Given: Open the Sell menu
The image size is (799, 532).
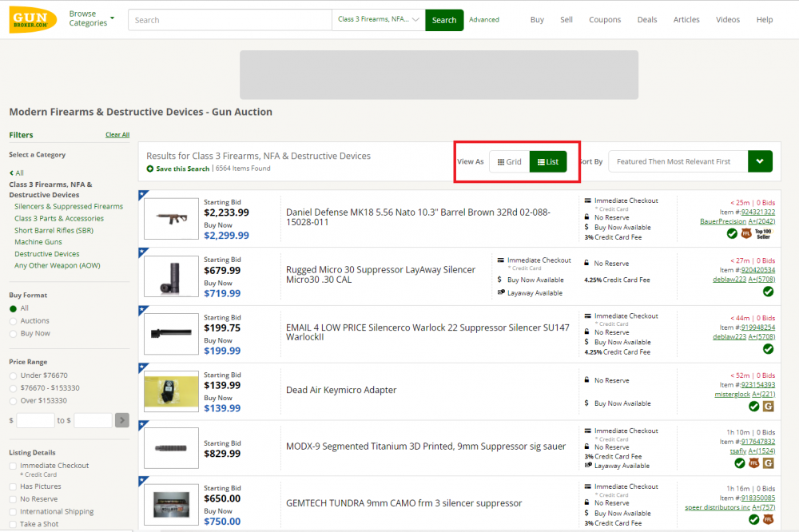Looking at the screenshot, I should (566, 20).
